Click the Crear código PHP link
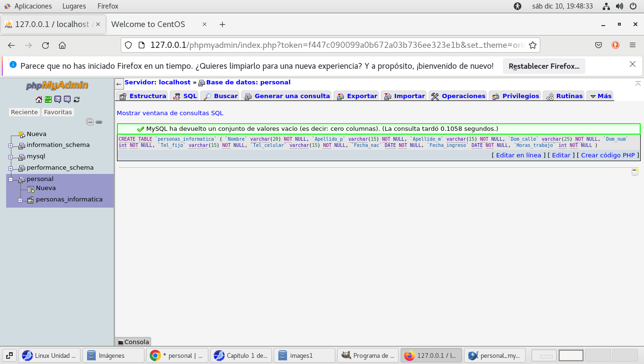644x364 pixels. coord(608,155)
